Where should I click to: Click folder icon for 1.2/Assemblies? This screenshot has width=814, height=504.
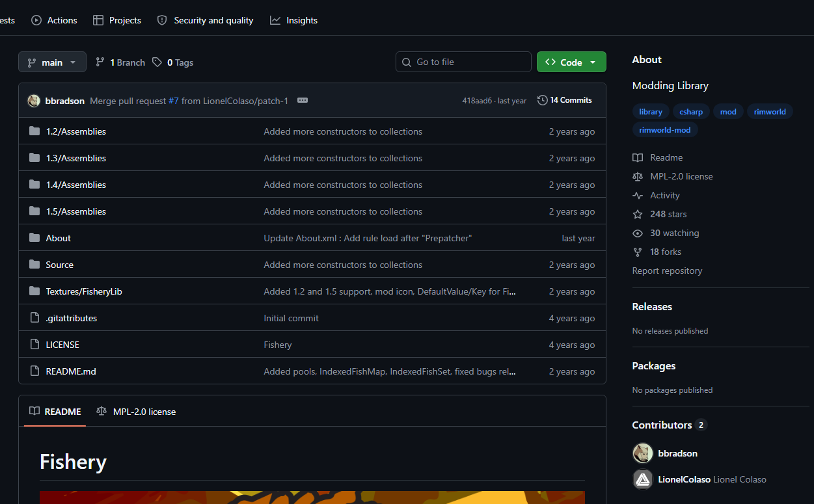coord(34,131)
